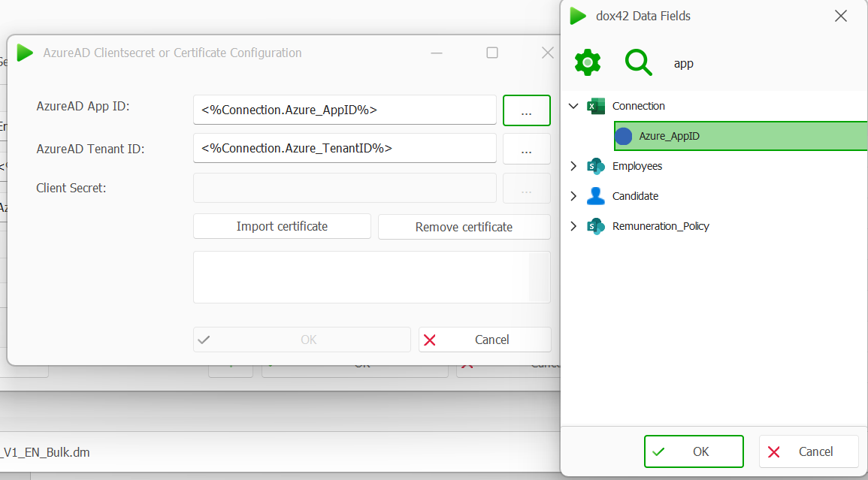Select the Candidate tree label
This screenshot has height=480, width=868.
(635, 196)
